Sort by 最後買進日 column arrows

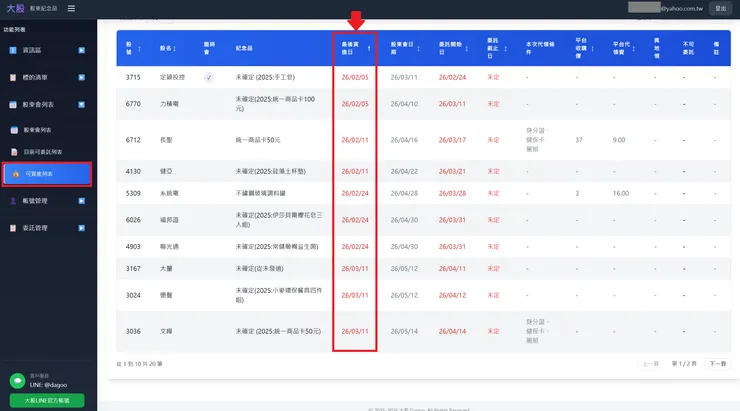point(369,49)
